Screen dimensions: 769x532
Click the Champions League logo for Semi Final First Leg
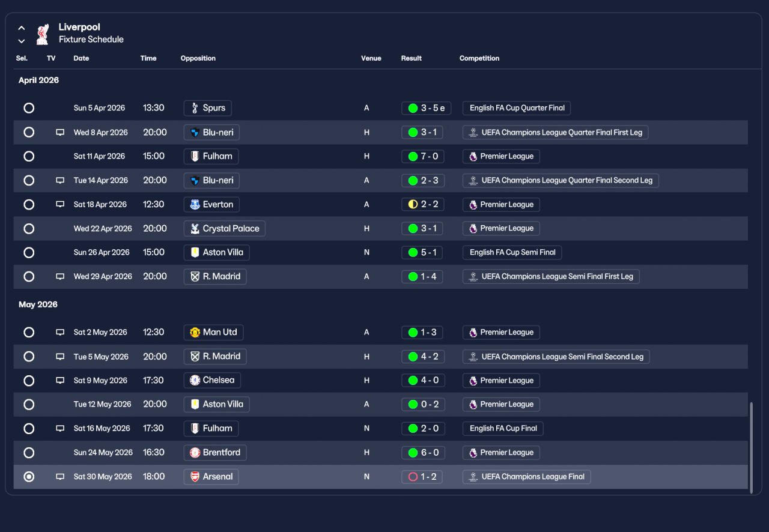pos(473,276)
